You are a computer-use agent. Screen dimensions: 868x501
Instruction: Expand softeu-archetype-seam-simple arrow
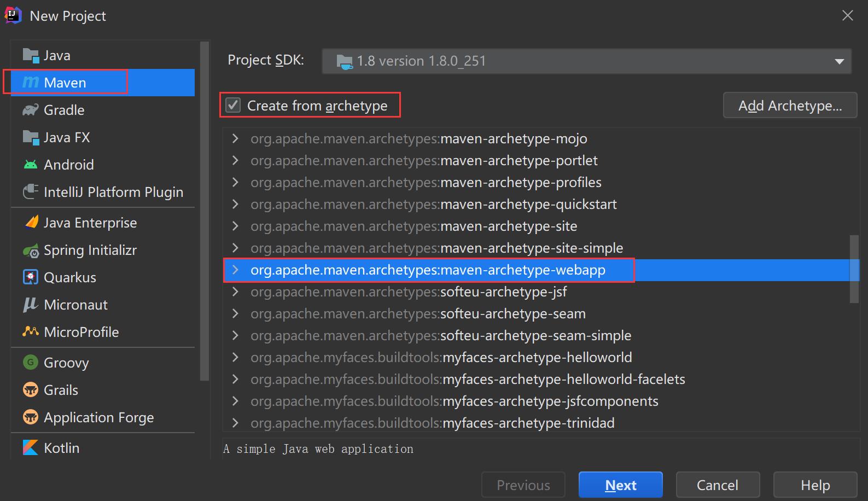235,335
